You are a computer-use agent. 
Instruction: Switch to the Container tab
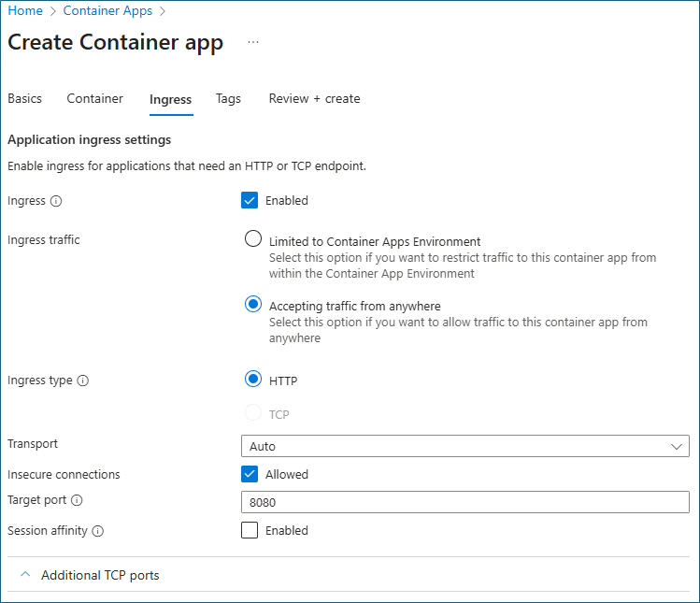pos(94,99)
